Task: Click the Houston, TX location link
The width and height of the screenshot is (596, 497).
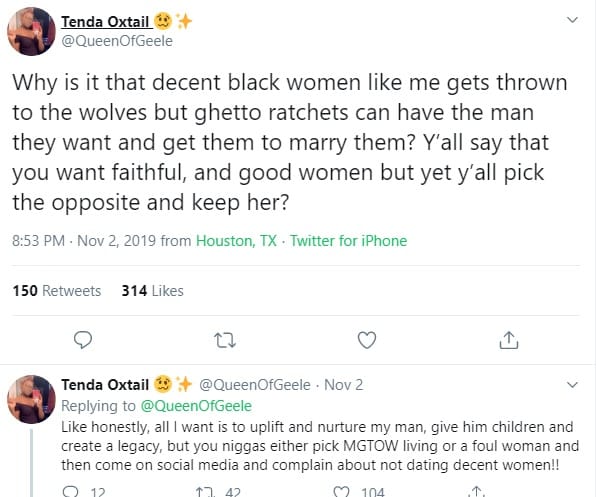Action: 236,241
